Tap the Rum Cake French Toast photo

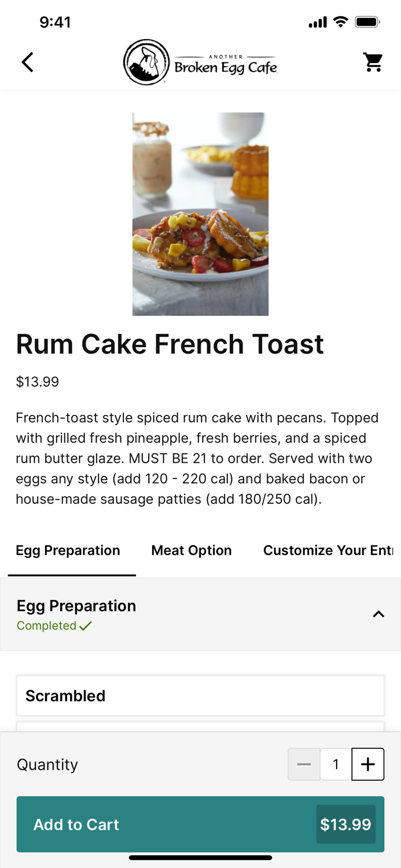[200, 214]
